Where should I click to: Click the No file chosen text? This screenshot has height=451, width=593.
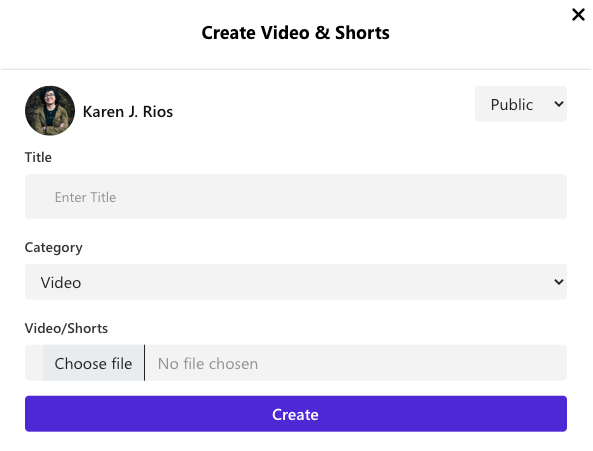pos(208,364)
